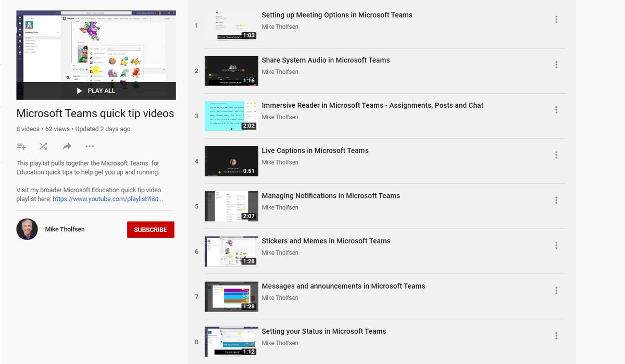Click '8 videos • 62 views' stats text
Image resolution: width=625 pixels, height=364 pixels.
43,129
